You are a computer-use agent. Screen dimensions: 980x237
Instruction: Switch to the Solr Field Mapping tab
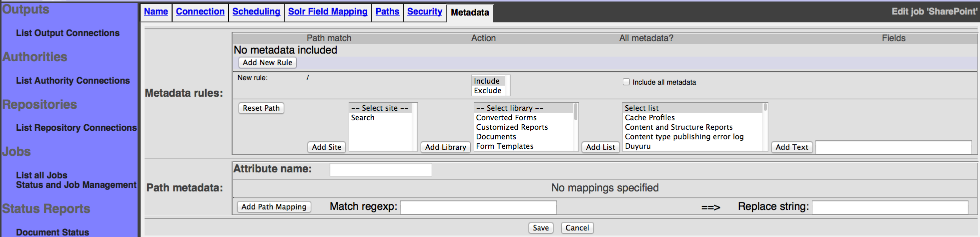pos(328,12)
